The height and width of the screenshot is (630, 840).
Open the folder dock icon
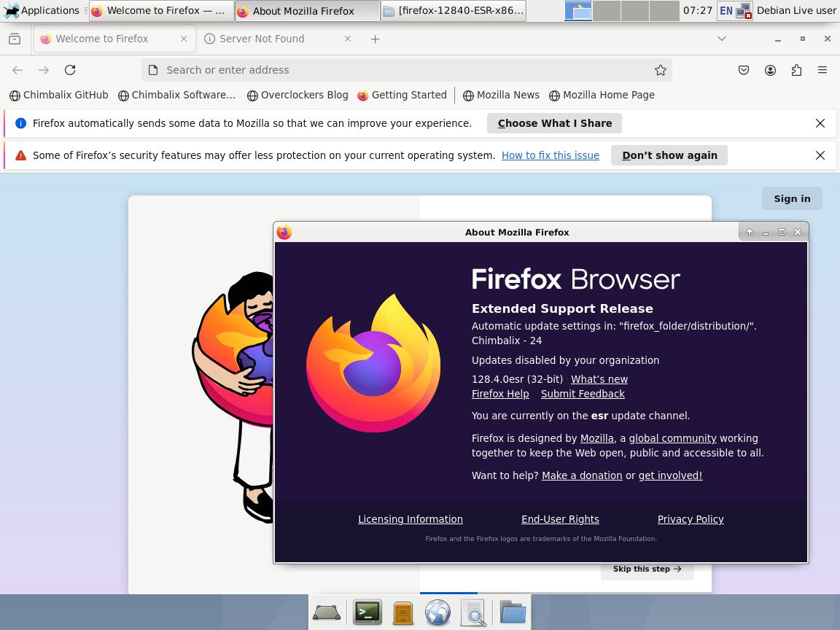click(513, 612)
